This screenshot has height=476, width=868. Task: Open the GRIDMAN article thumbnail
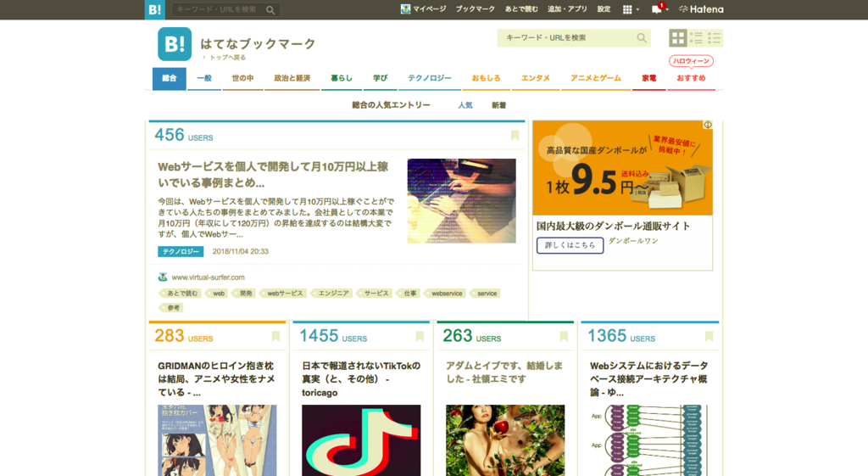point(217,440)
